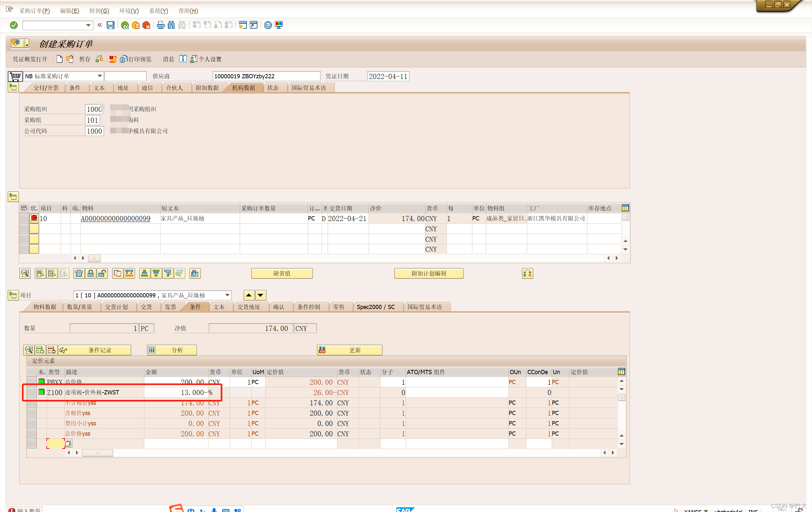
Task: Click the Save icon in toolbar
Action: [x=110, y=25]
